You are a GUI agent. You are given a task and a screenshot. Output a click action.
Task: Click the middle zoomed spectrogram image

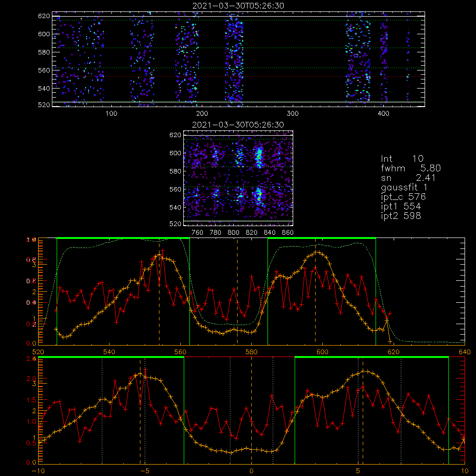pyautogui.click(x=238, y=178)
